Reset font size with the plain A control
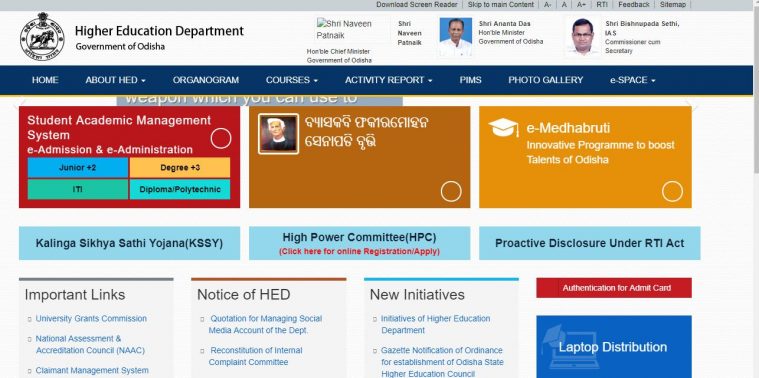This screenshot has height=378, width=759. pos(564,5)
